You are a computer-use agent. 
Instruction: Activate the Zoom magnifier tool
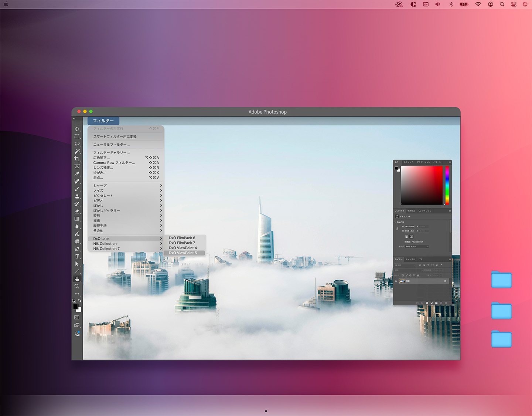(77, 286)
